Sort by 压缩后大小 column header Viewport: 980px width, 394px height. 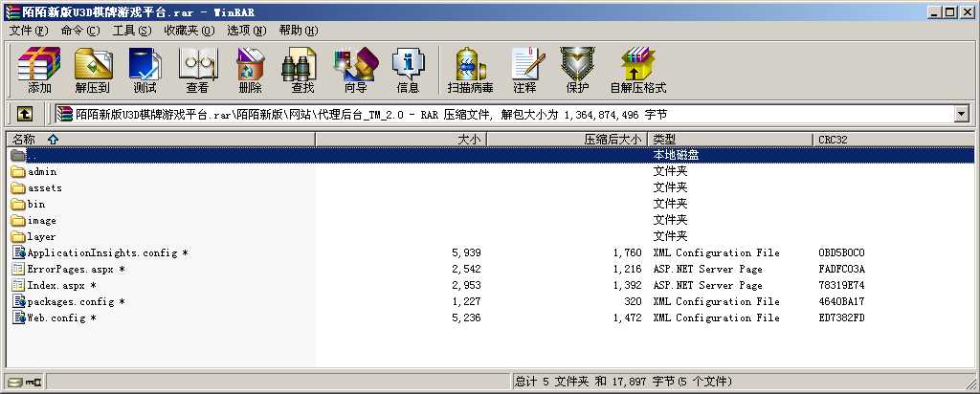pyautogui.click(x=567, y=140)
